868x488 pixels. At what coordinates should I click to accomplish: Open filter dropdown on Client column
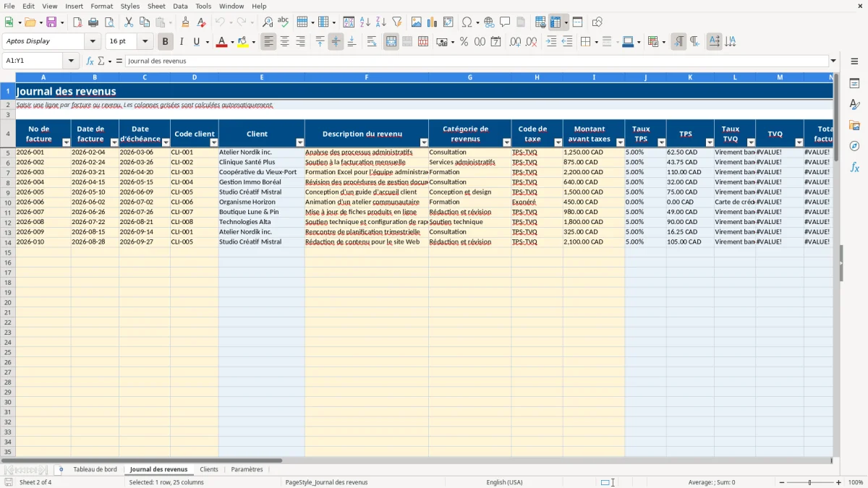299,142
